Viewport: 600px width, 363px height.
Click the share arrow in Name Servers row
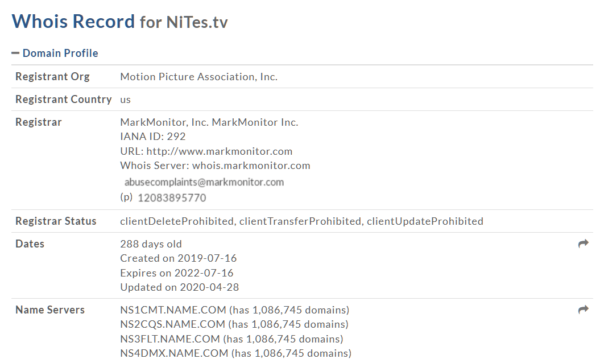coord(583,309)
